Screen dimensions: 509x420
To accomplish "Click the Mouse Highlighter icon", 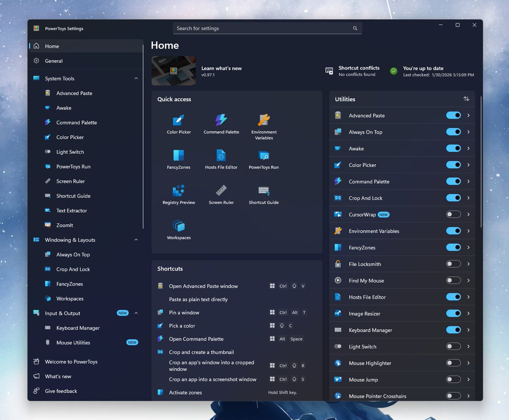I will point(338,363).
